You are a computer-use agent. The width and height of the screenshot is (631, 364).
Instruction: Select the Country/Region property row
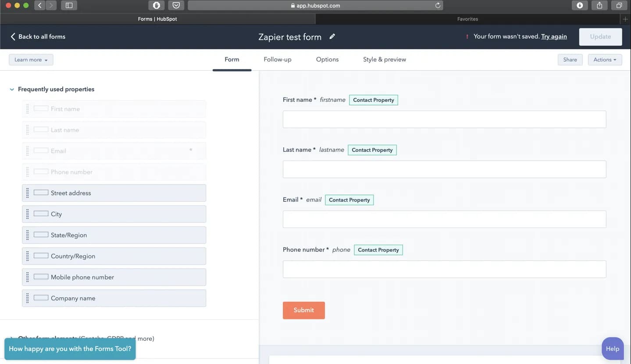click(114, 256)
